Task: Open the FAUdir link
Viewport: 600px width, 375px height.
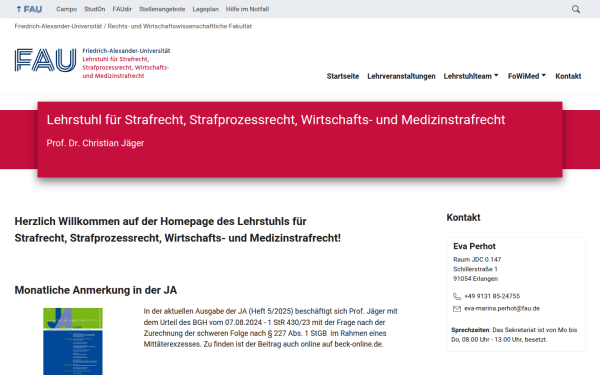Action: coord(122,9)
